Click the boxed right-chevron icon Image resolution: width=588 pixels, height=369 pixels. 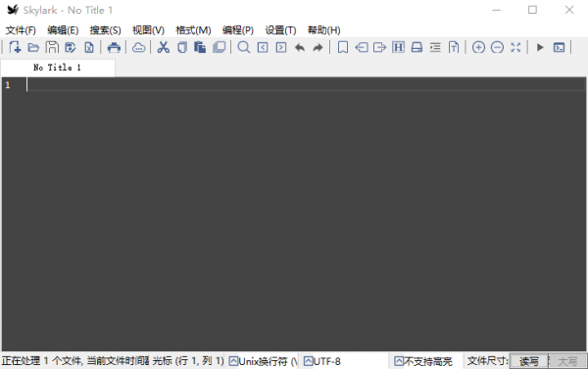(281, 47)
